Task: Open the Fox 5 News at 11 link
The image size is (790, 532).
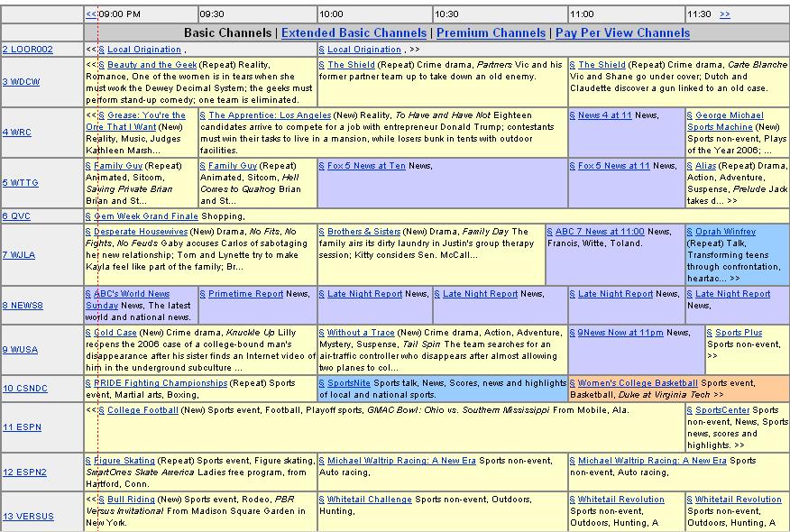Action: click(613, 166)
